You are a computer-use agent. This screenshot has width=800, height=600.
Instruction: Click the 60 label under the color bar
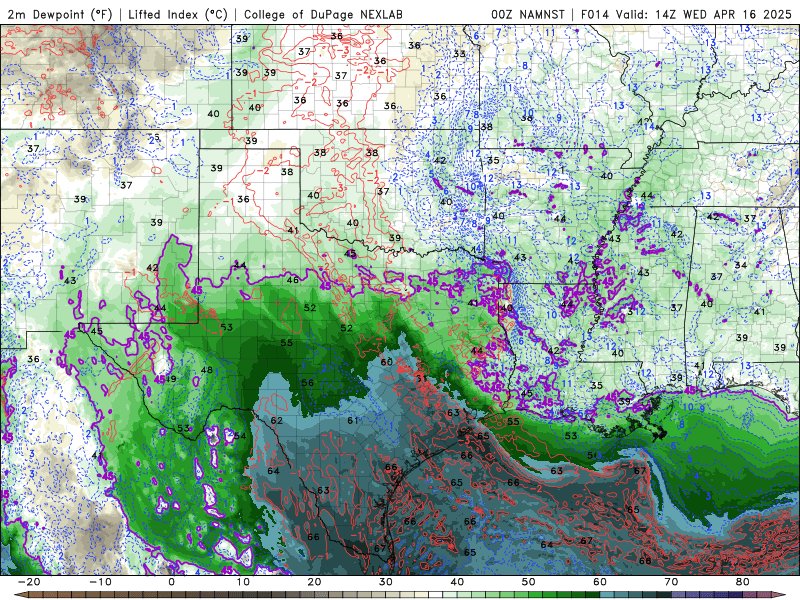600,582
